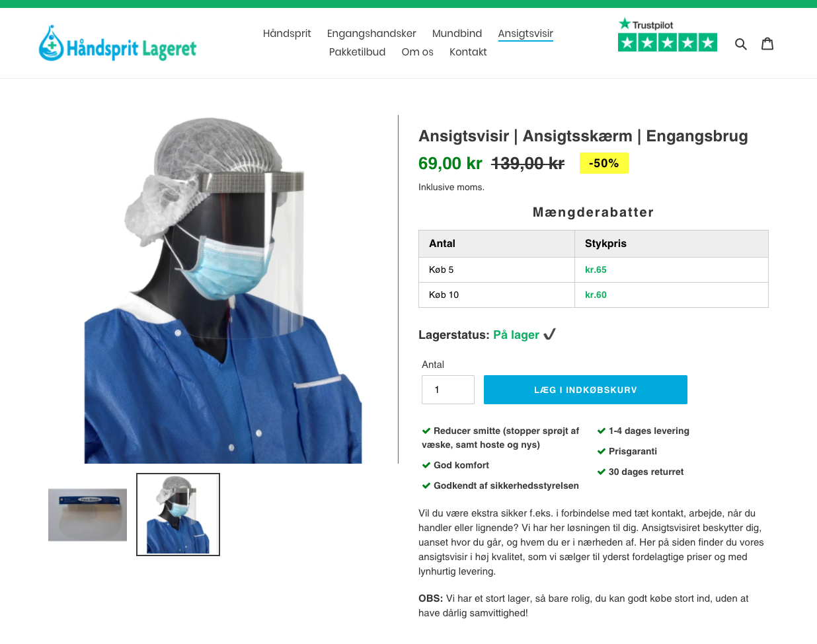Select the face shield product thumbnail
This screenshot has height=644, width=817.
point(87,515)
